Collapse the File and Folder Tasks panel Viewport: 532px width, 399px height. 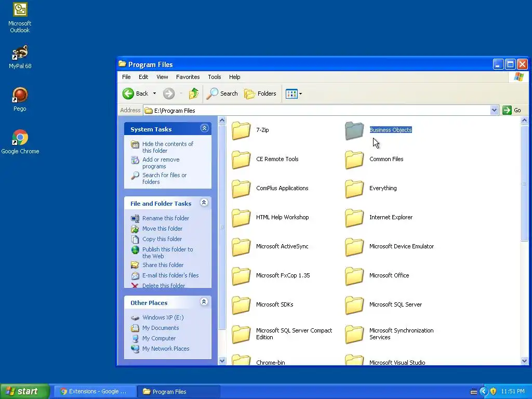click(204, 203)
